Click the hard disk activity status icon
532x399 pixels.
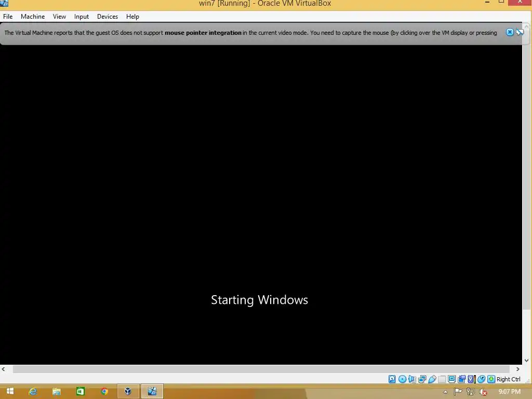click(x=392, y=379)
